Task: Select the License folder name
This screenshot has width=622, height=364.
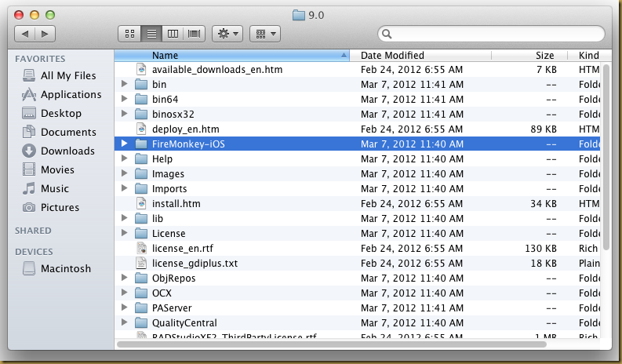Action: point(169,234)
